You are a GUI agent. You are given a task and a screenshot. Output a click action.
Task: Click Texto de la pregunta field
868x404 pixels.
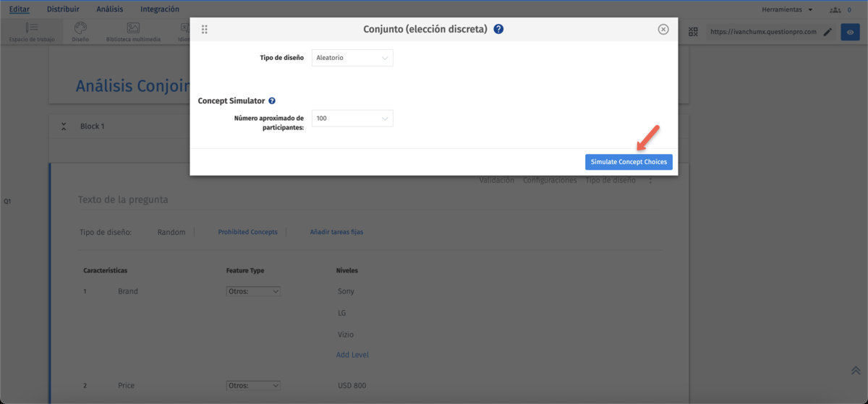[123, 199]
